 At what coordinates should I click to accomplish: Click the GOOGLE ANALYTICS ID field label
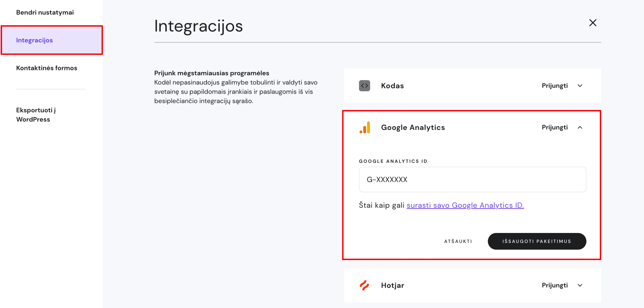coord(393,161)
